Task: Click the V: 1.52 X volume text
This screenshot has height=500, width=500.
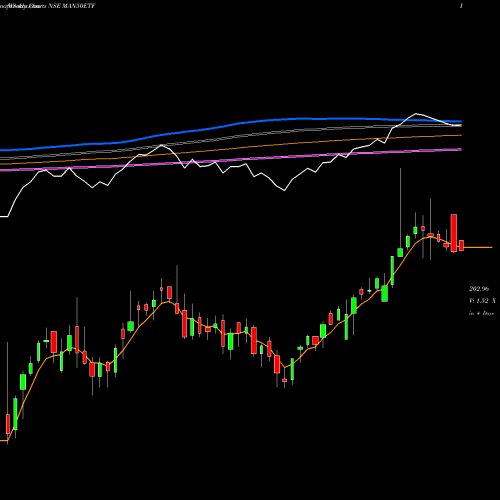Action: tap(482, 301)
